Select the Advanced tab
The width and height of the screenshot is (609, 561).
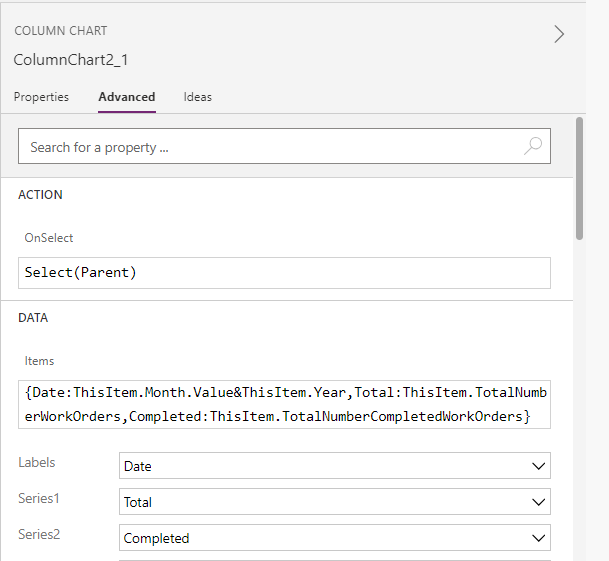tap(127, 97)
